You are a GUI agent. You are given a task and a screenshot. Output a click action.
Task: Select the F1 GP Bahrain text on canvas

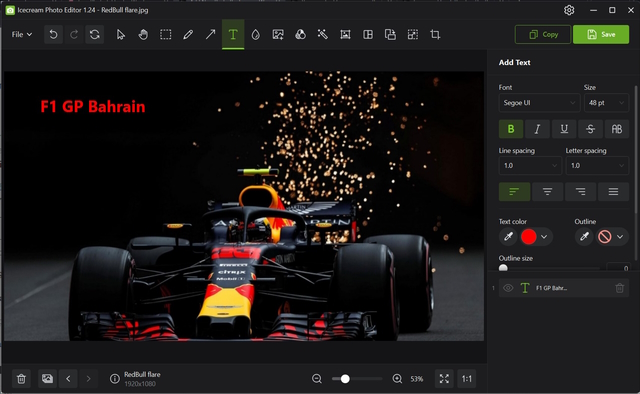[93, 107]
